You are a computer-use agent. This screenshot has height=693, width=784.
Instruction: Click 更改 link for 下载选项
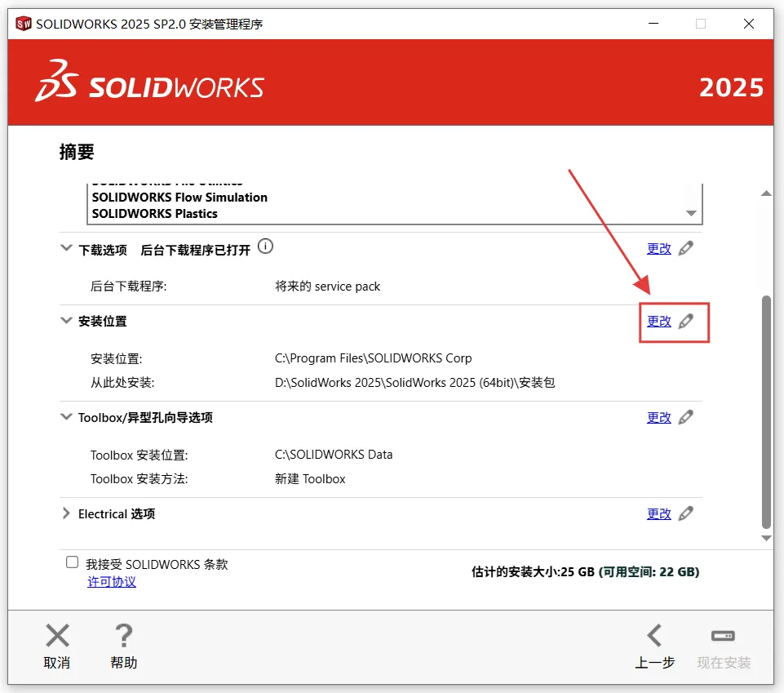coord(659,249)
